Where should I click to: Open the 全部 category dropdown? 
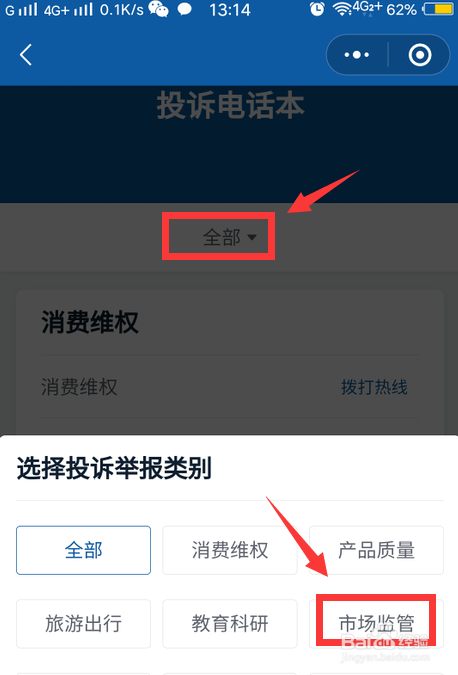(230, 237)
